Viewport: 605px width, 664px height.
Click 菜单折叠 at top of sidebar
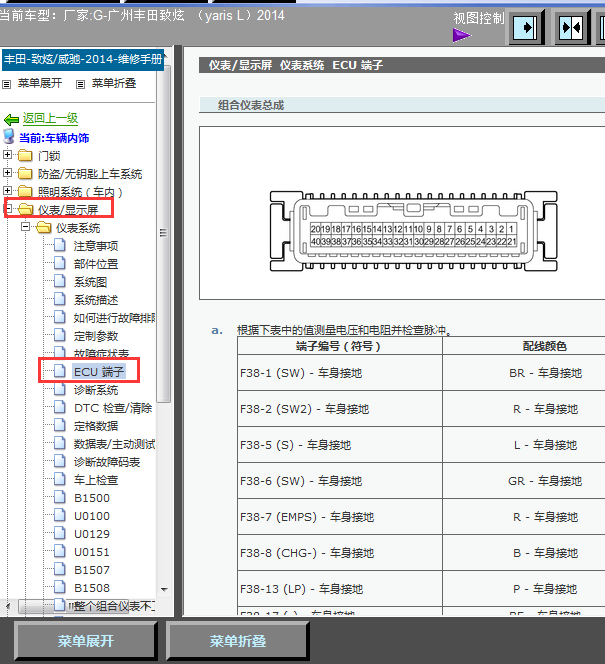[114, 83]
